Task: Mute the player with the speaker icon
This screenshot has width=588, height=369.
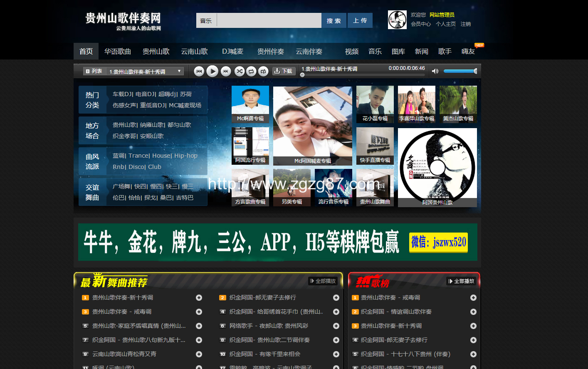Action: [435, 71]
